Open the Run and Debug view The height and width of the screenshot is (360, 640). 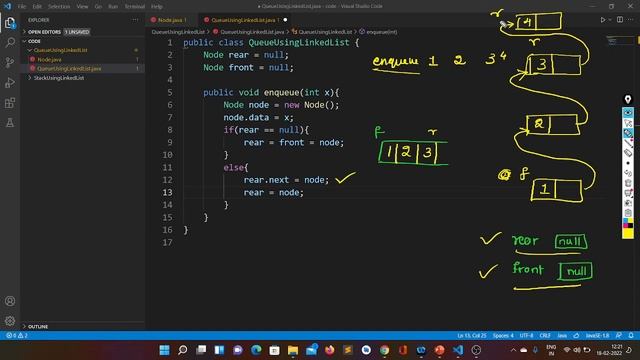click(10, 82)
